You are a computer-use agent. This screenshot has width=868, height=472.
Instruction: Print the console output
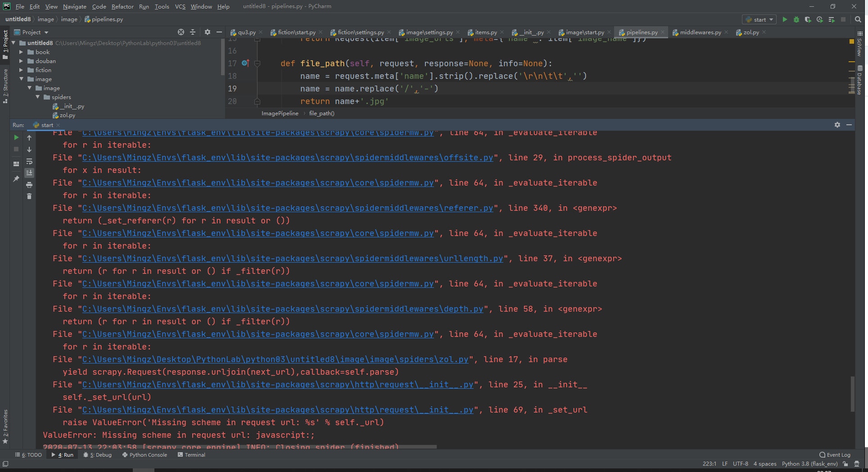pyautogui.click(x=29, y=185)
